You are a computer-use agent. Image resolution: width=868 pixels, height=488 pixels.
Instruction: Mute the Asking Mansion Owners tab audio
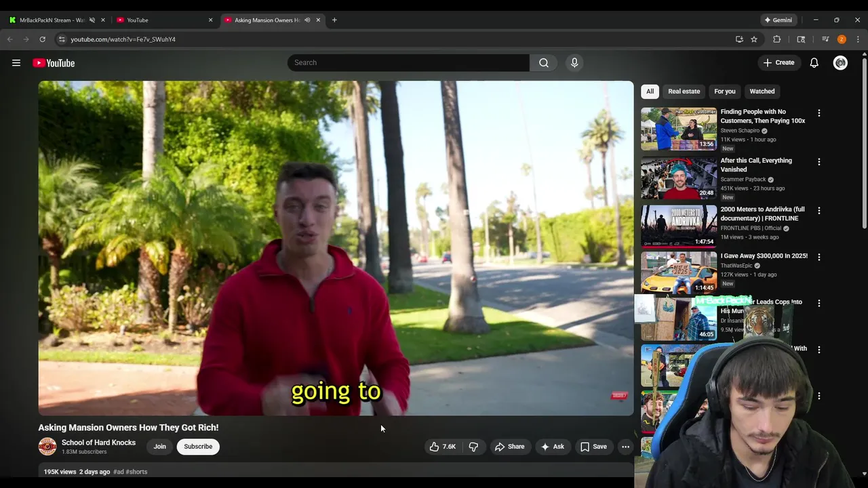pos(307,20)
